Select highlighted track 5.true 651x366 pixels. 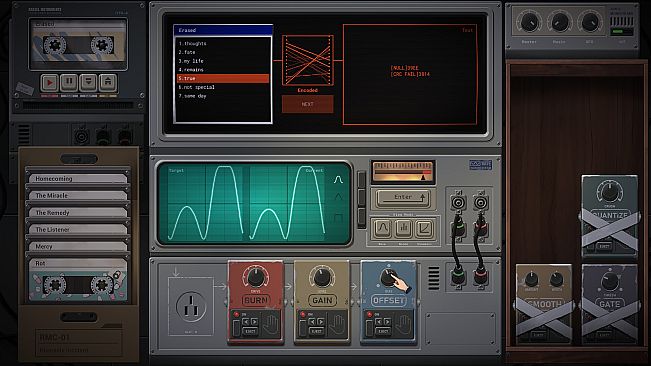tap(223, 78)
